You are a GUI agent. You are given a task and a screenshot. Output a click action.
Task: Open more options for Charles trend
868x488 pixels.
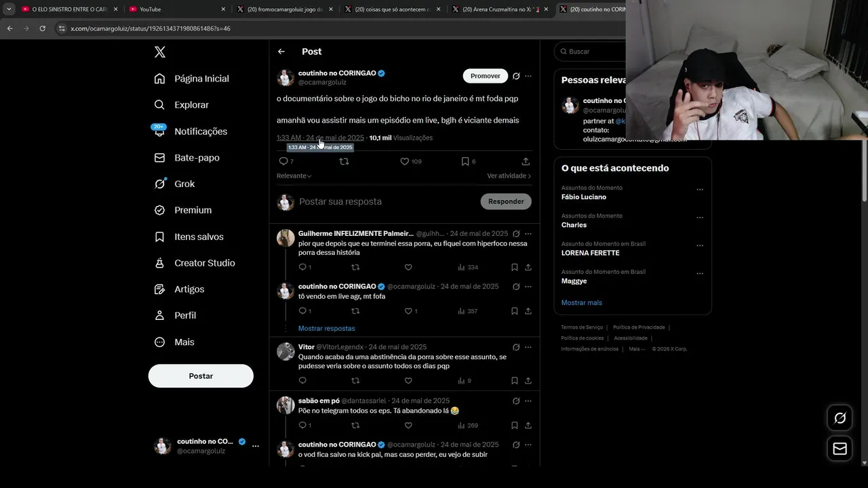coord(700,218)
